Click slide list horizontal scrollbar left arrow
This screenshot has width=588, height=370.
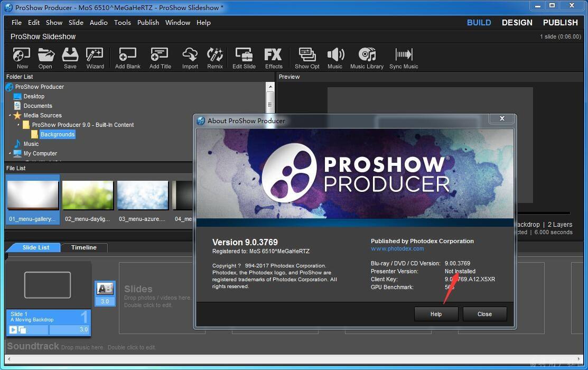coord(8,359)
